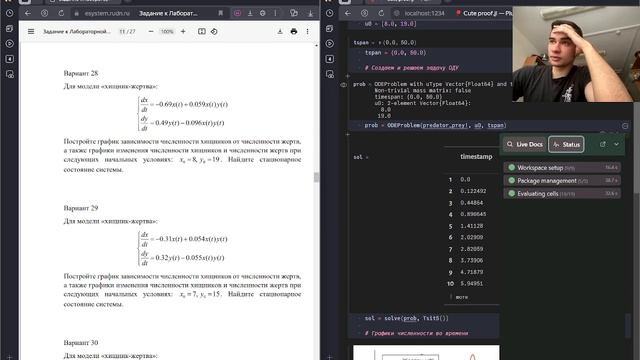Go back in the esystem.rudn.ru window
The height and width of the screenshot is (360, 640).
[x=27, y=13]
